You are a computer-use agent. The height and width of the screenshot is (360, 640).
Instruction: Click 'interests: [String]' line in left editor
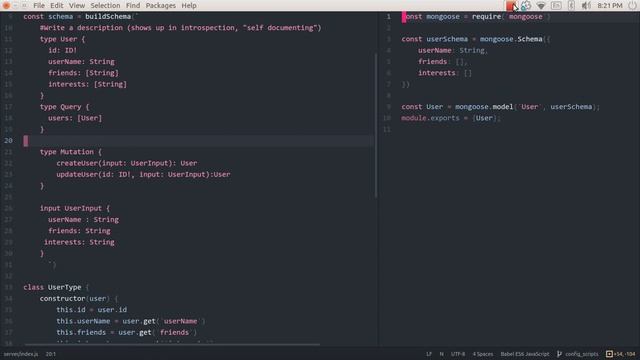[87, 84]
